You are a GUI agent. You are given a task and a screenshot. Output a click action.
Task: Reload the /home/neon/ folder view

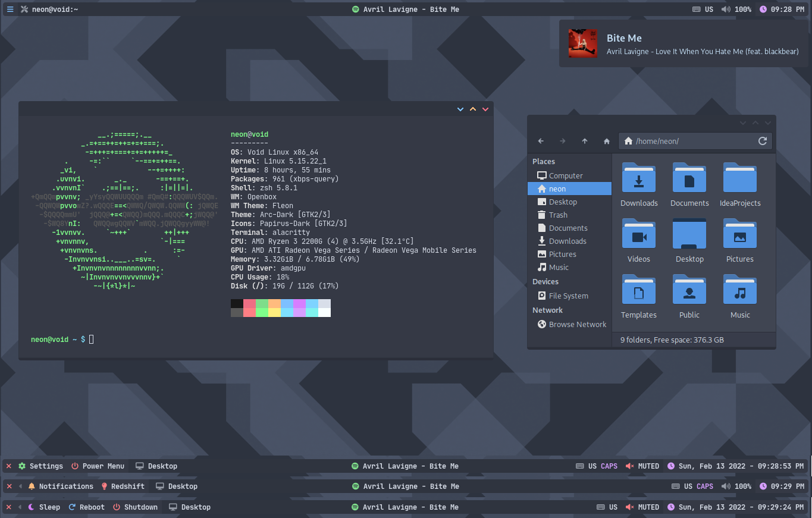pyautogui.click(x=763, y=141)
